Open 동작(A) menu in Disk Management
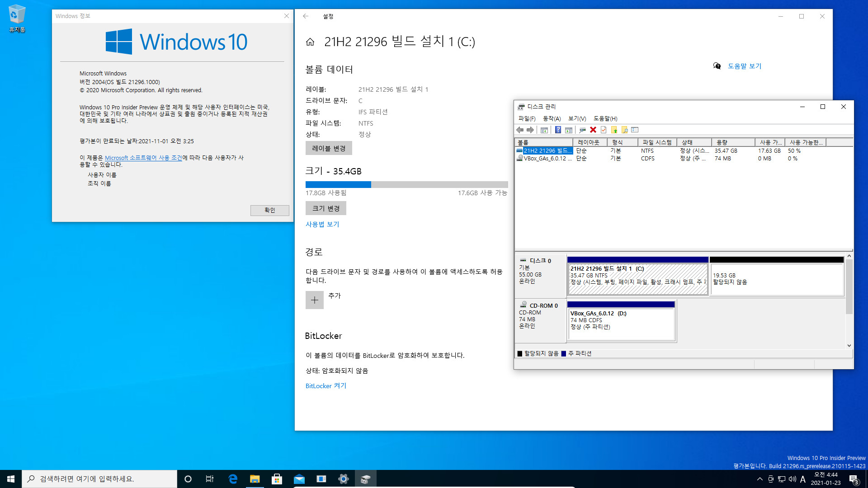 552,118
